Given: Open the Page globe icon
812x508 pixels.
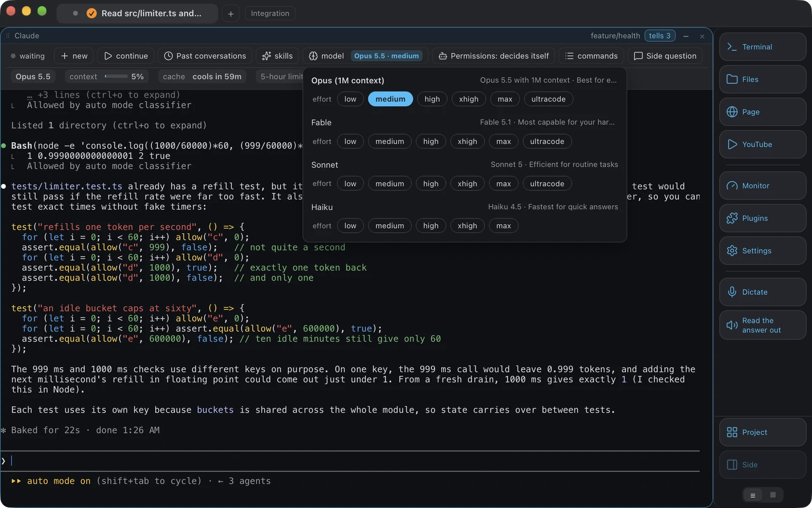Looking at the screenshot, I should coord(732,112).
